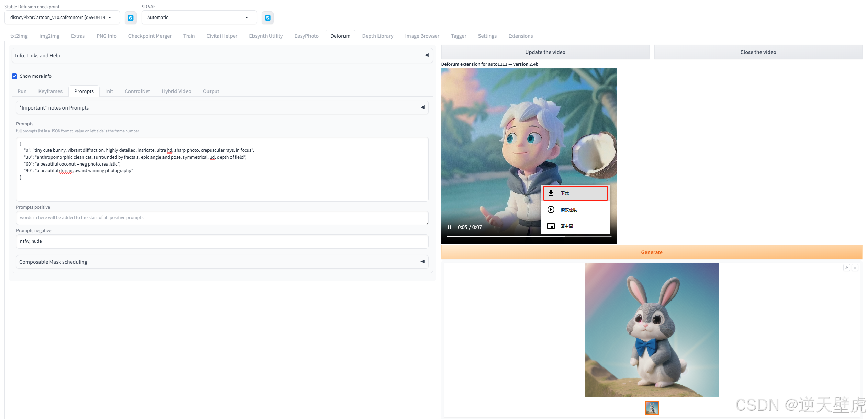Seek on the video progress bar
Viewport: 868px width, 419px height.
click(x=529, y=236)
